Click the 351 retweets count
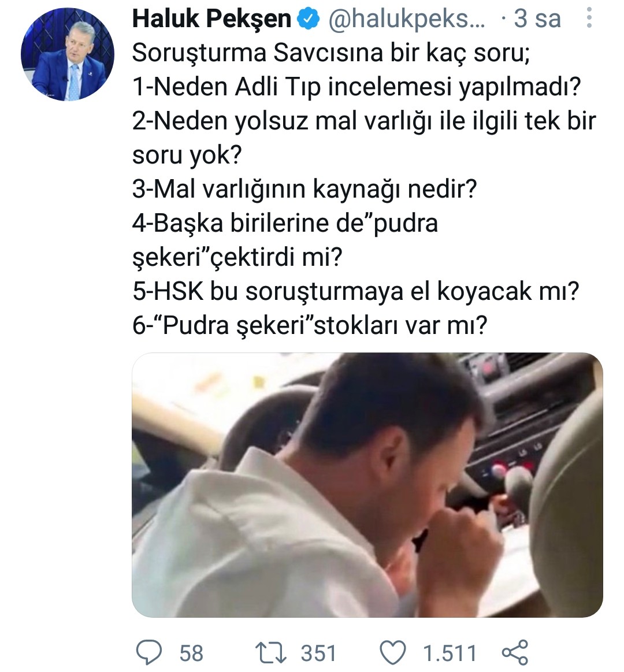 click(x=318, y=653)
